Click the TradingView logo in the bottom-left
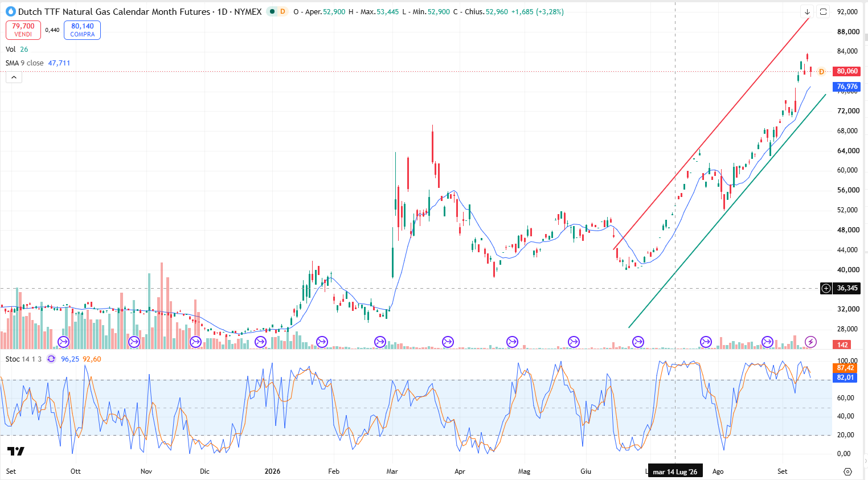This screenshot has height=480, width=868. (x=16, y=452)
